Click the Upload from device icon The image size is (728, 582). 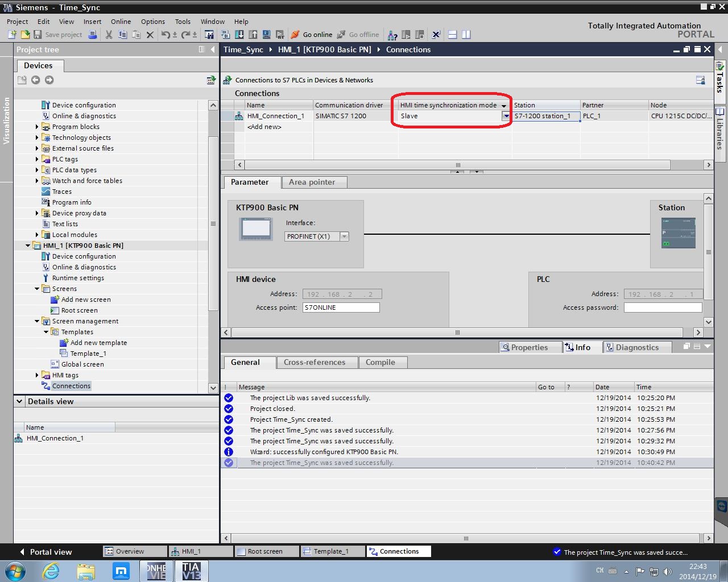coord(253,35)
